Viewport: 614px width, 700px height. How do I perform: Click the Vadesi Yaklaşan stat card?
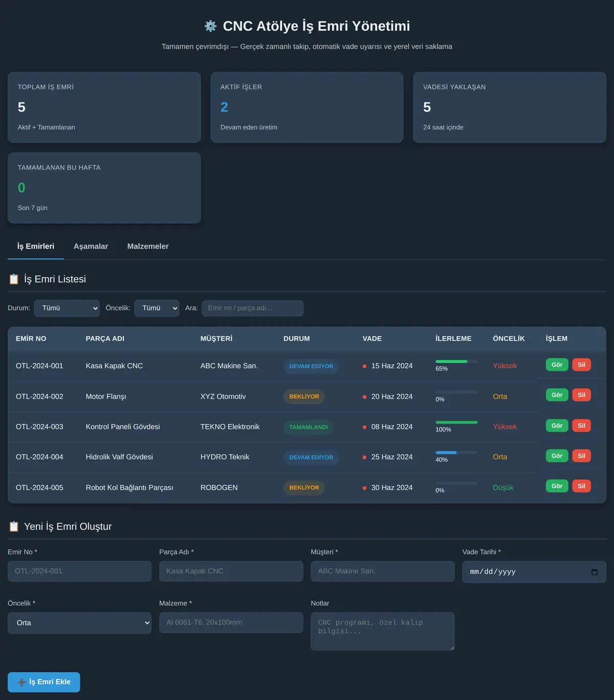510,107
